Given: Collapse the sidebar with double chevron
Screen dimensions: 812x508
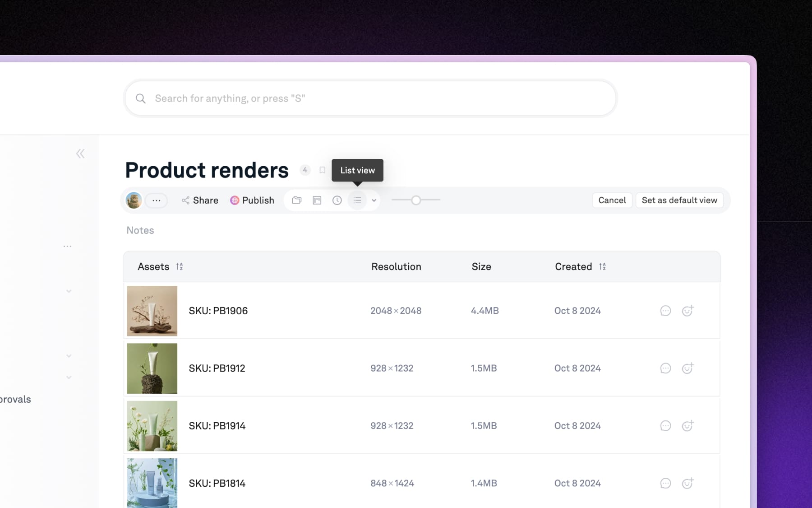Looking at the screenshot, I should [80, 154].
